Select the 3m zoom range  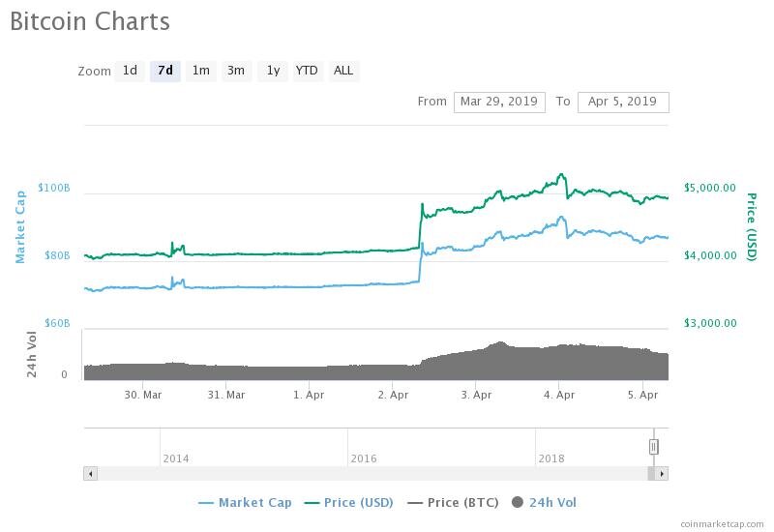[x=236, y=71]
